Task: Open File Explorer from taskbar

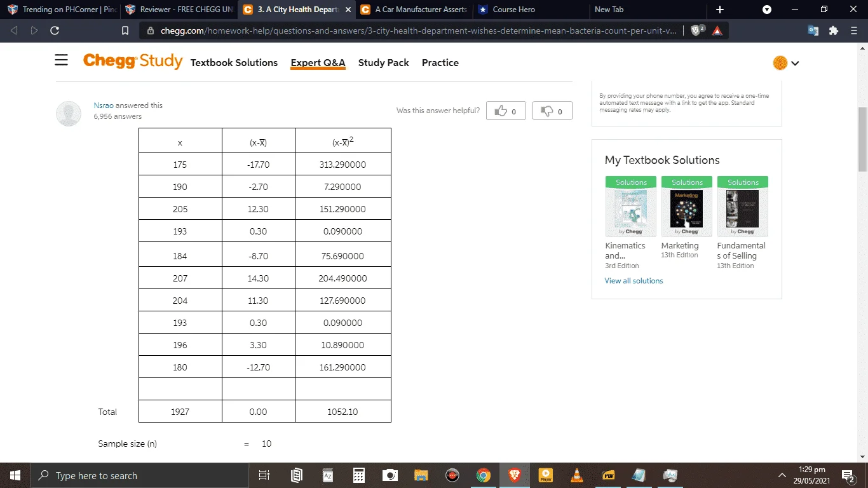Action: pyautogui.click(x=421, y=475)
